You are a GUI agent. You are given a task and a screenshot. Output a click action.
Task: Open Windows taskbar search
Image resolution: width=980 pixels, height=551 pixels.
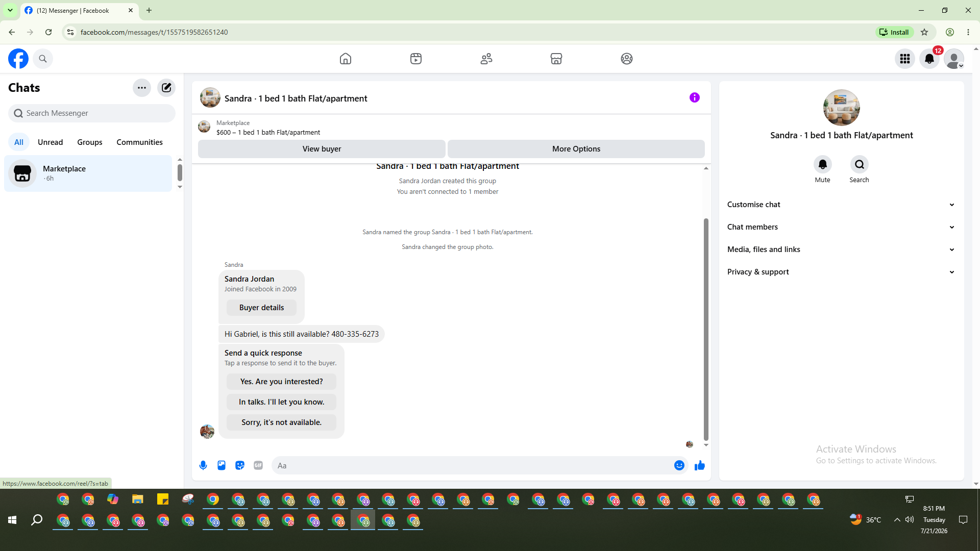click(37, 520)
